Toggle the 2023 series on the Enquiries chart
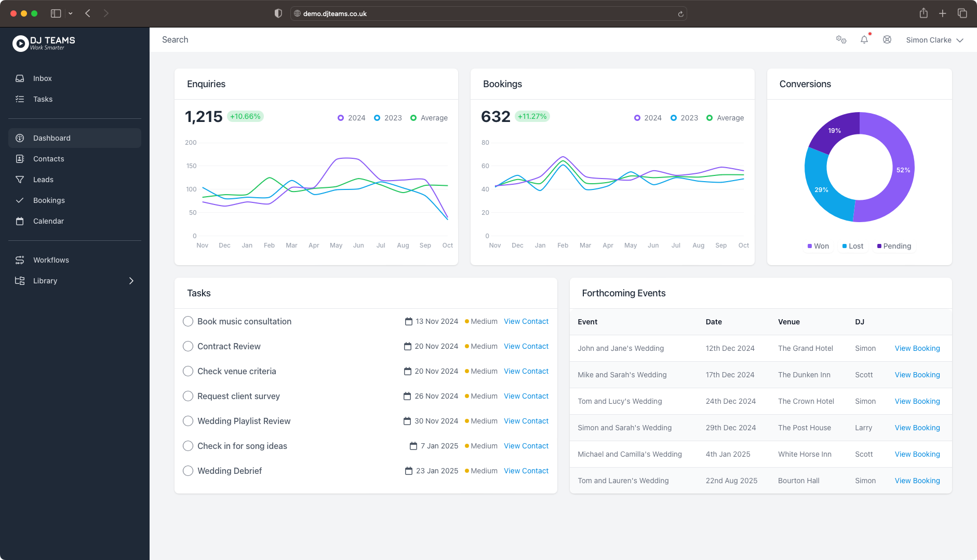 [387, 118]
